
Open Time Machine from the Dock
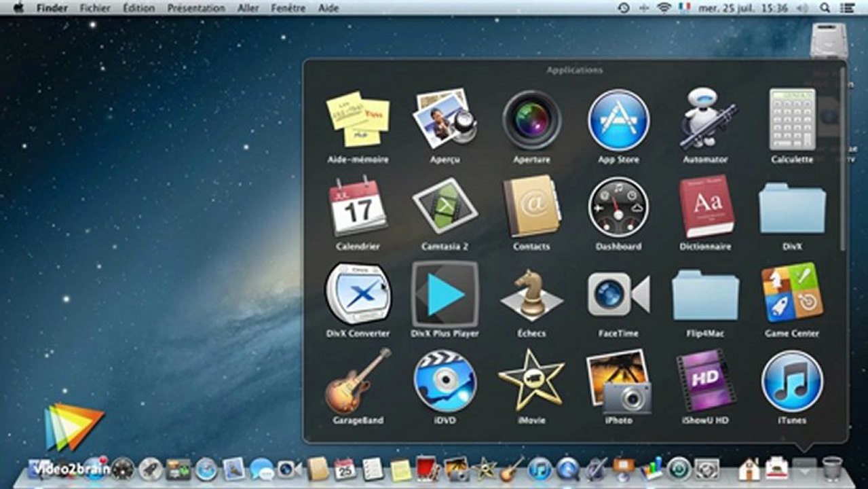679,469
